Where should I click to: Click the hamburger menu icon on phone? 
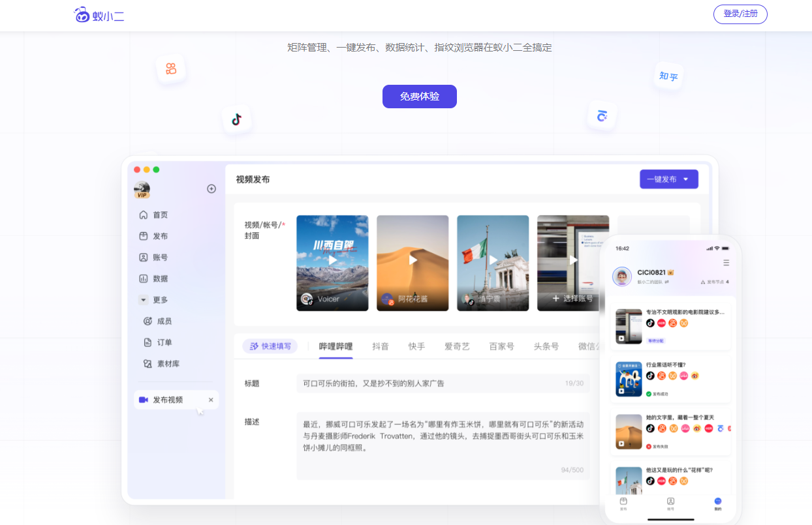[726, 263]
